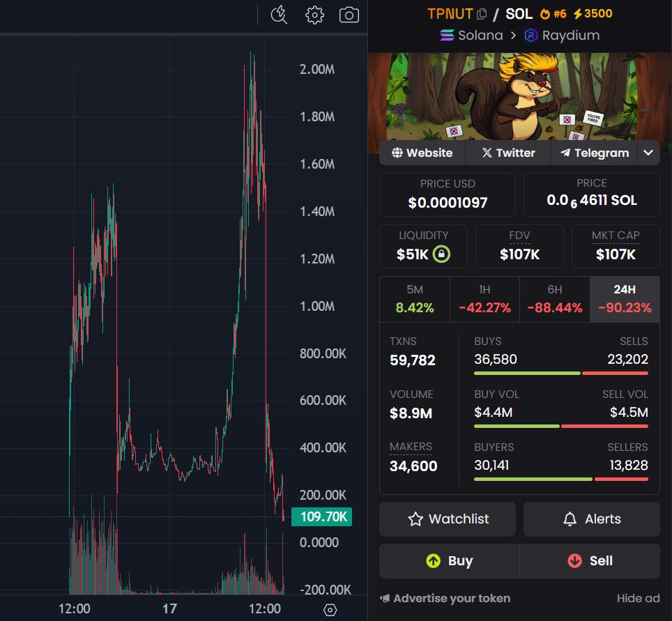Click the camera snapshot icon above the chart
This screenshot has height=621, width=672.
(x=348, y=15)
